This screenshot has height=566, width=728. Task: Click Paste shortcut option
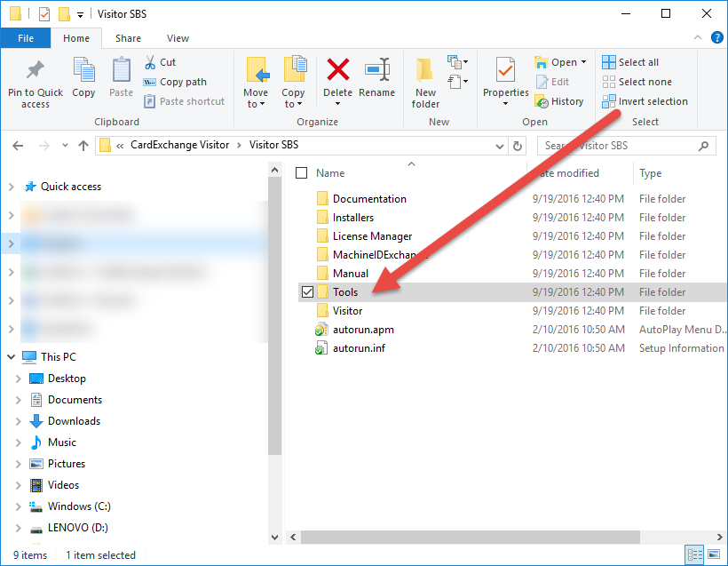coord(185,101)
